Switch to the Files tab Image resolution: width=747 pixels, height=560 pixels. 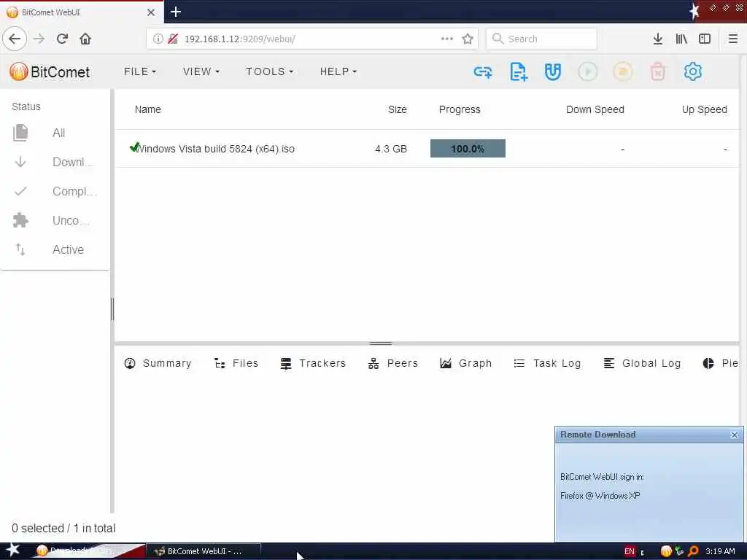(236, 363)
